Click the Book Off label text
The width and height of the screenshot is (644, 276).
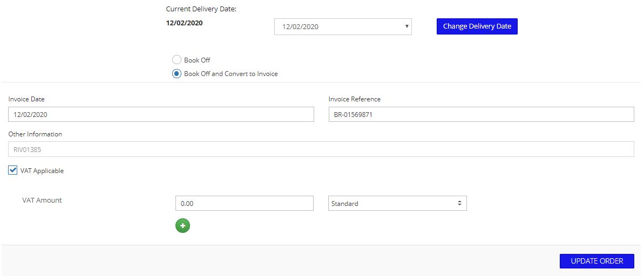[x=197, y=60]
